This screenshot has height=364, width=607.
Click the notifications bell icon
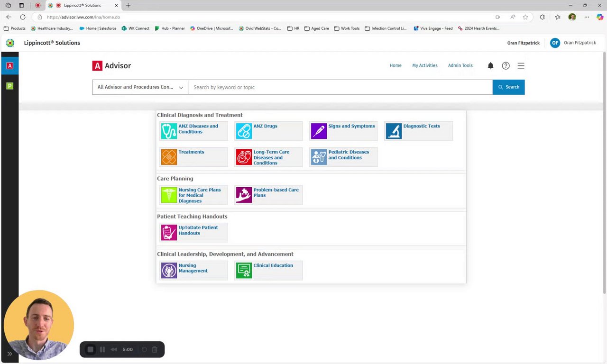point(490,66)
